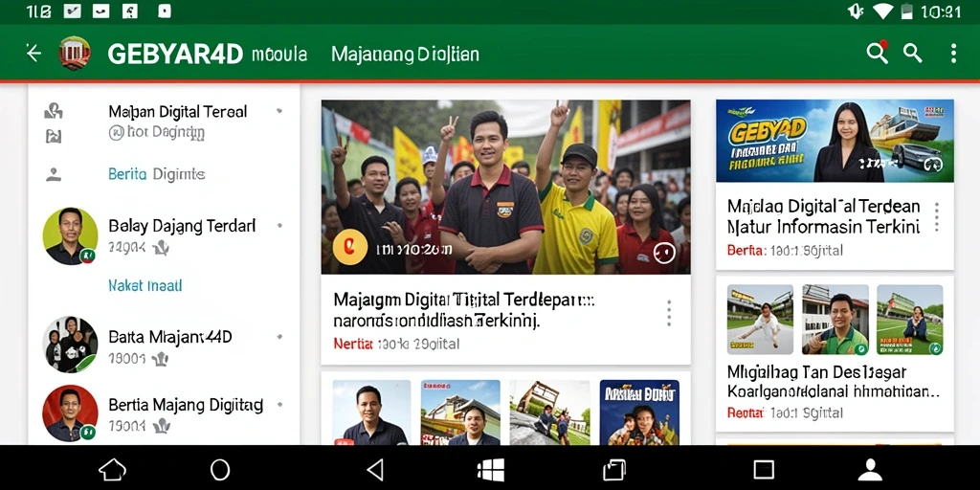The width and height of the screenshot is (980, 490).
Task: Tap the image icon in the left sidebar
Action: pos(54,135)
